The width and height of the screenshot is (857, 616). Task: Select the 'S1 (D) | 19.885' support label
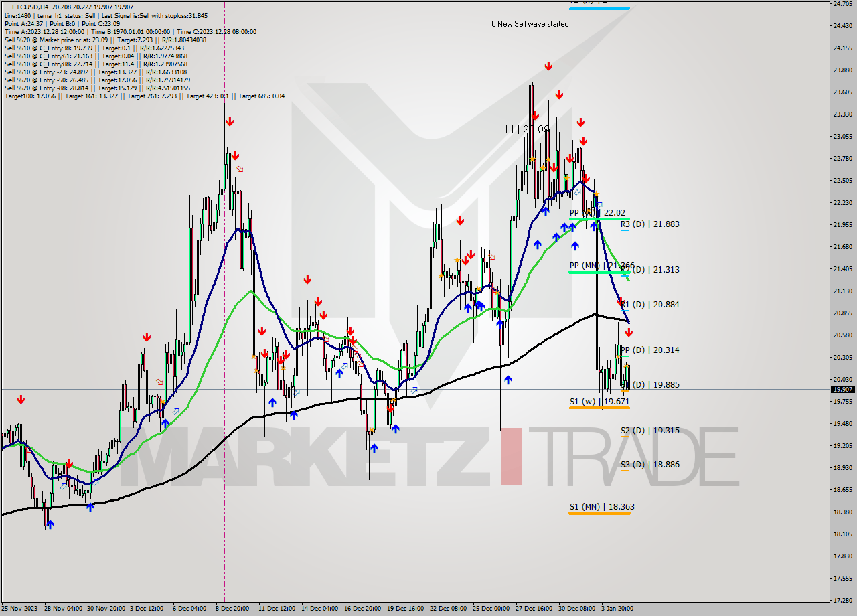click(x=649, y=385)
